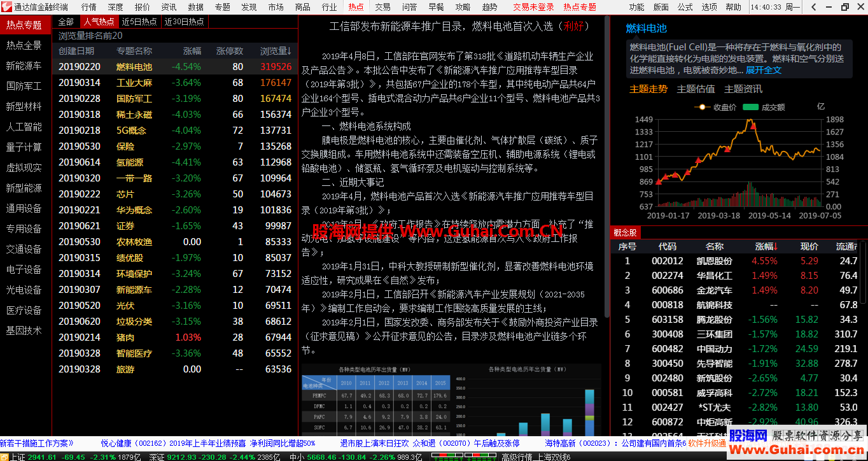Select 量子计算 in the left sidebar
Viewport: 868px width, 461px height.
coord(24,147)
